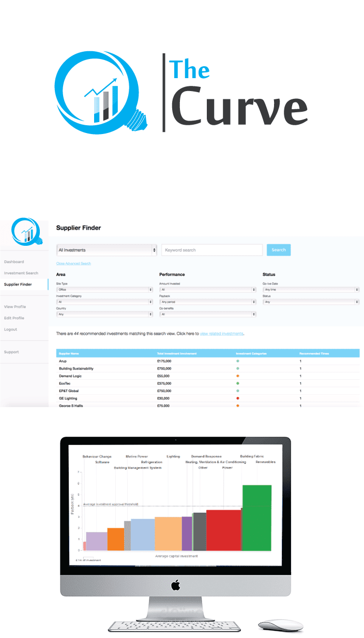Click the Lighting chart label

(x=173, y=456)
